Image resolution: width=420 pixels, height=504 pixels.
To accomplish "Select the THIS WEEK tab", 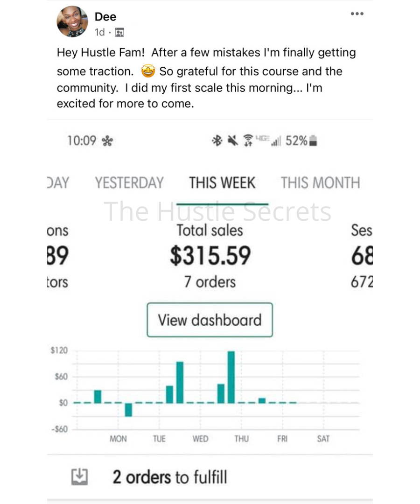I will (222, 182).
